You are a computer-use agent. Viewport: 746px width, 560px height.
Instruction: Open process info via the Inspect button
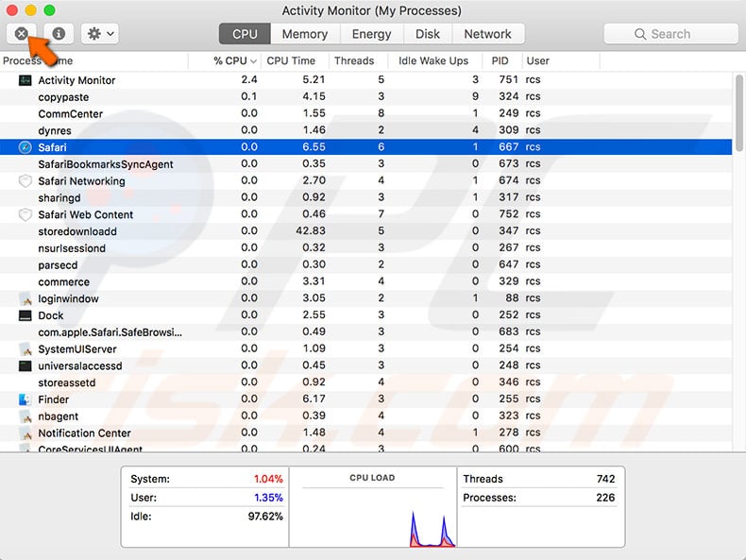click(59, 34)
